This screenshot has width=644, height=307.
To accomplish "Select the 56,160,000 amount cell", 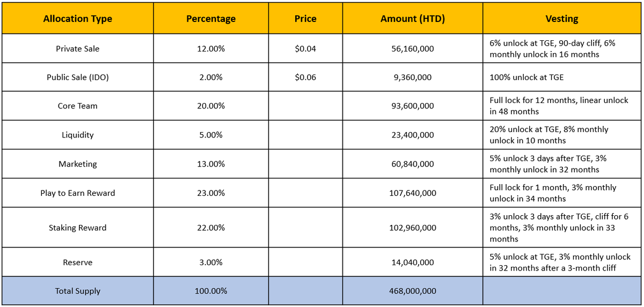I will point(412,49).
